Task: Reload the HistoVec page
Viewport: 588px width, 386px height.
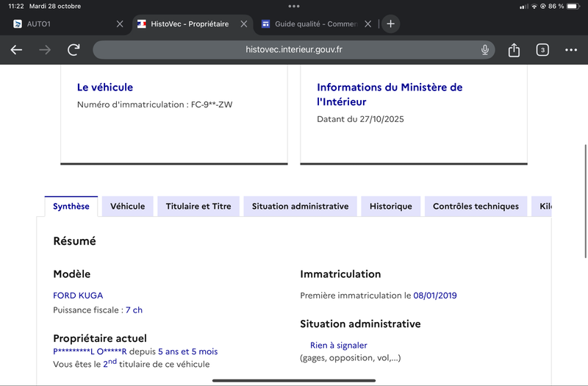Action: (73, 50)
